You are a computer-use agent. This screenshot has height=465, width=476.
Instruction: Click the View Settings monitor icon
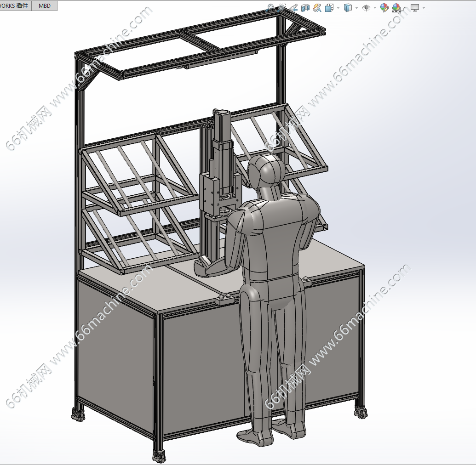(x=414, y=8)
